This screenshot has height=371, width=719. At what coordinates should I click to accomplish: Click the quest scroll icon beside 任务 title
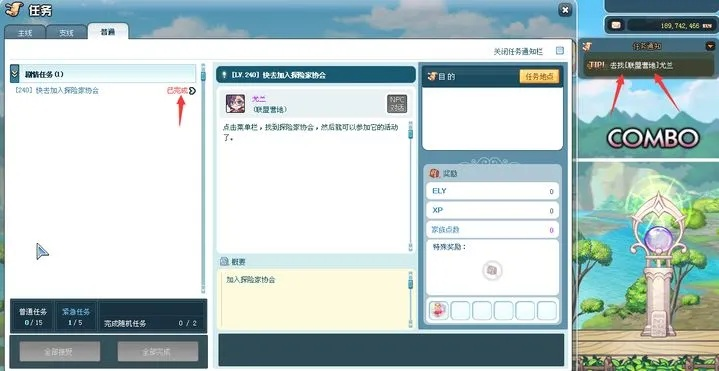[14, 10]
